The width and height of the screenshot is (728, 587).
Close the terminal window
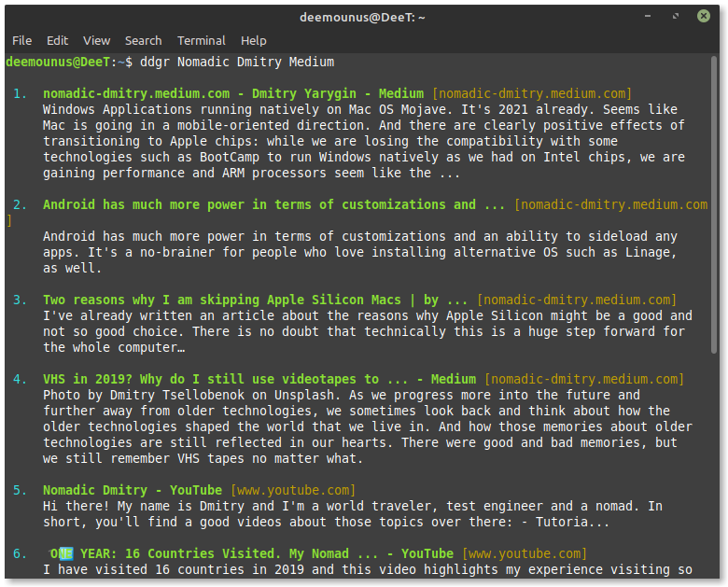point(704,16)
